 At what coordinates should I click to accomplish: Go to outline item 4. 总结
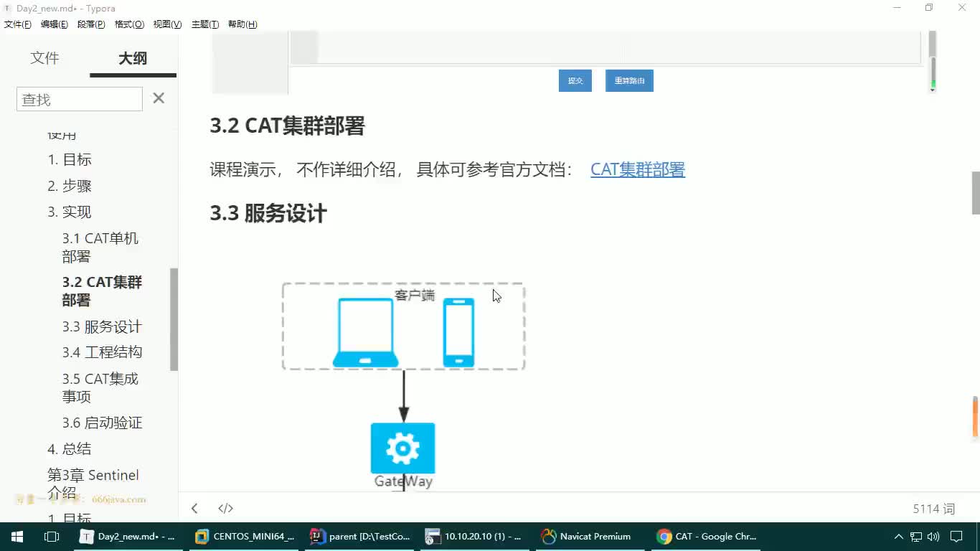click(x=70, y=448)
